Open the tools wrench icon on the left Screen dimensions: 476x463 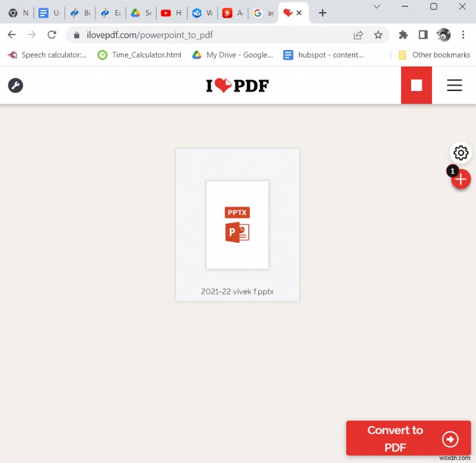(15, 86)
